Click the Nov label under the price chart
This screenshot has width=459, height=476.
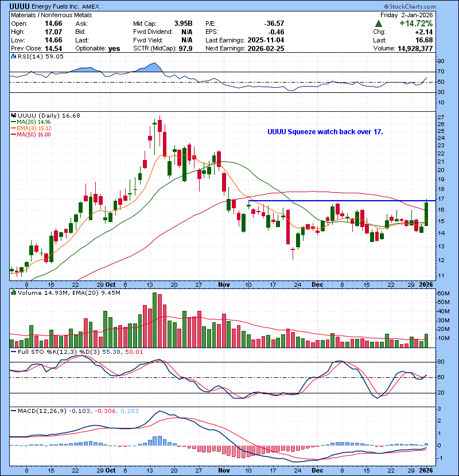click(224, 284)
